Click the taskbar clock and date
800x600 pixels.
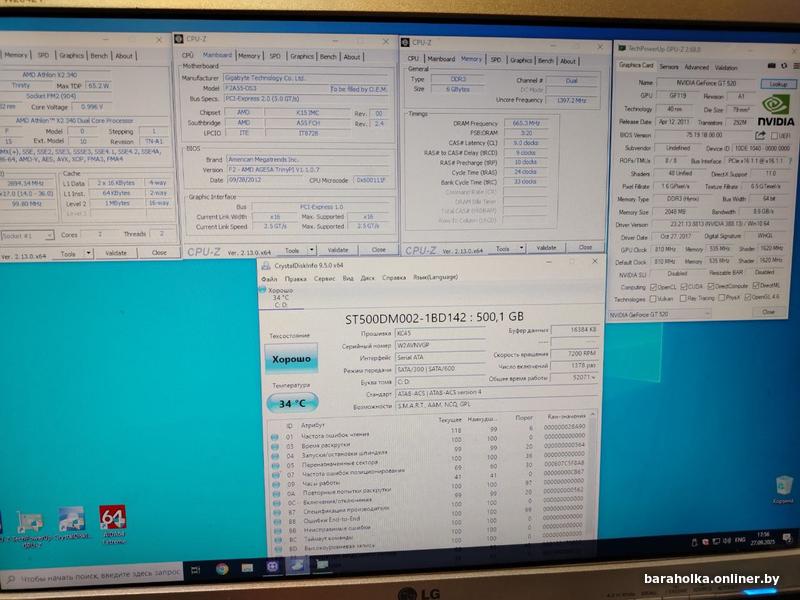pos(763,538)
